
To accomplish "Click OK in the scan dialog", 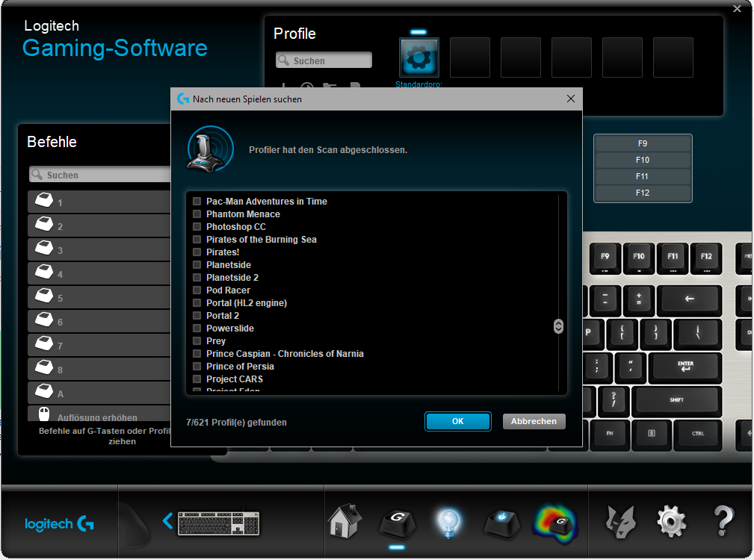I will click(x=458, y=421).
